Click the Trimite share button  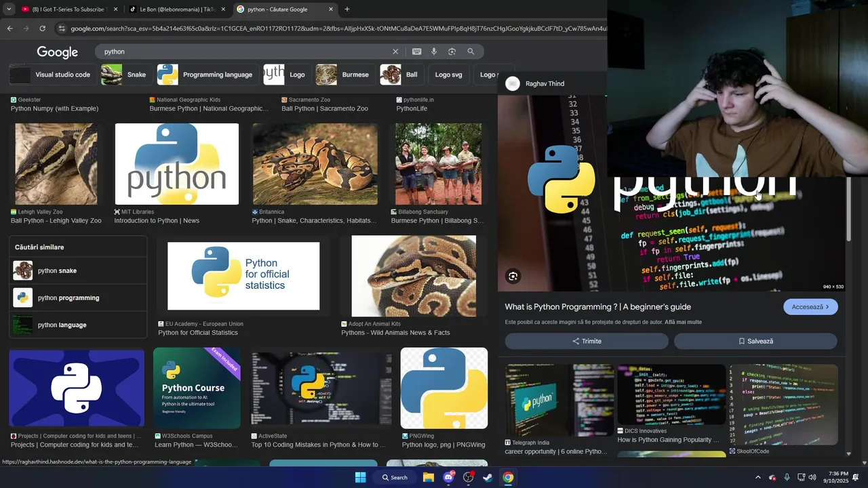587,341
